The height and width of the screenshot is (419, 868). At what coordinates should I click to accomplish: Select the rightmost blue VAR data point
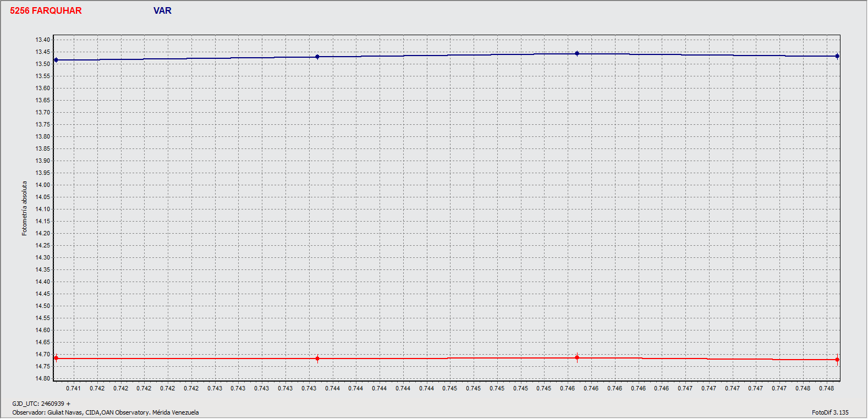837,56
